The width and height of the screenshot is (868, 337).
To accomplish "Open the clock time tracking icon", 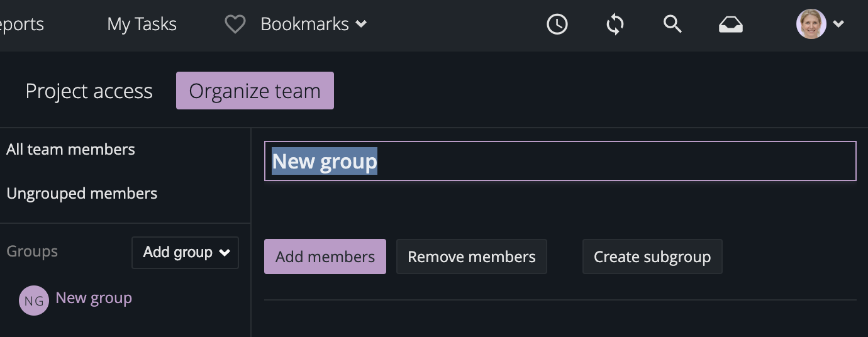I will [557, 25].
